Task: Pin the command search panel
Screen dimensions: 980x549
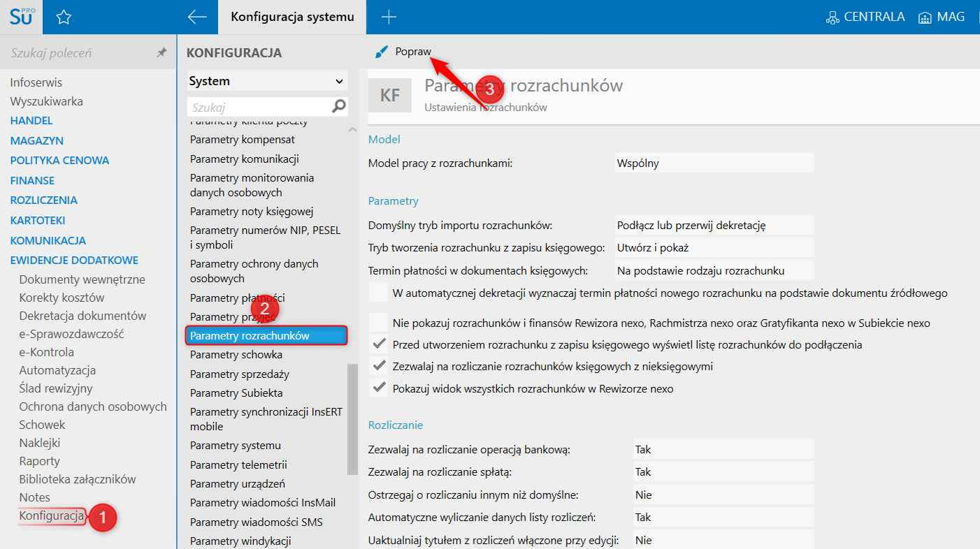Action: click(x=161, y=53)
